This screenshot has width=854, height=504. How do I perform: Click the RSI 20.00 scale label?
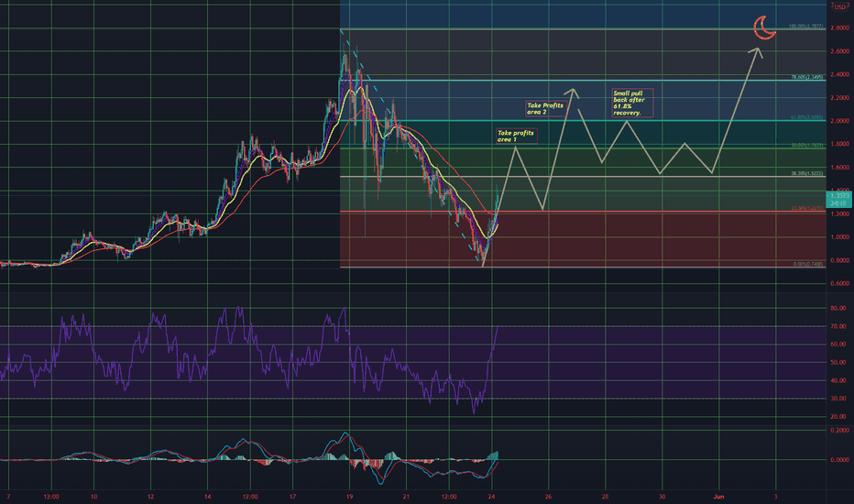point(838,417)
